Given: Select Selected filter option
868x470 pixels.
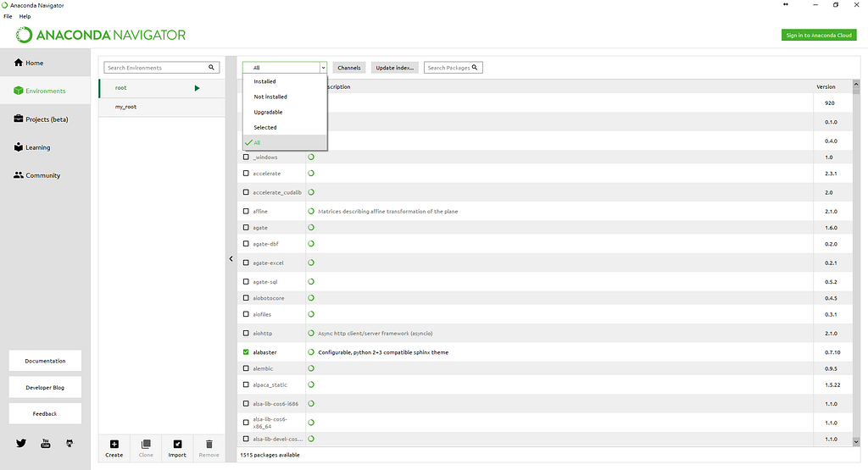Looking at the screenshot, I should [x=285, y=128].
